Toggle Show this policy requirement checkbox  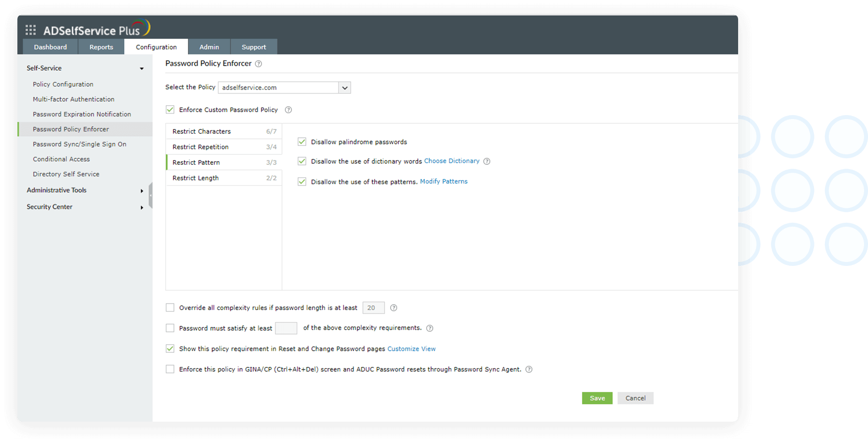(x=170, y=349)
